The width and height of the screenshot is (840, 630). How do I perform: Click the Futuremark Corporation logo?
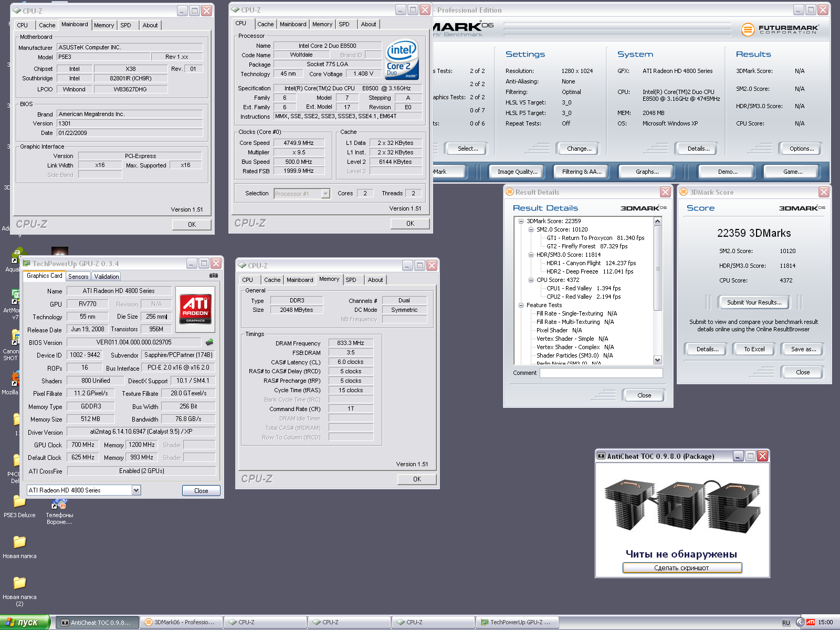[779, 29]
